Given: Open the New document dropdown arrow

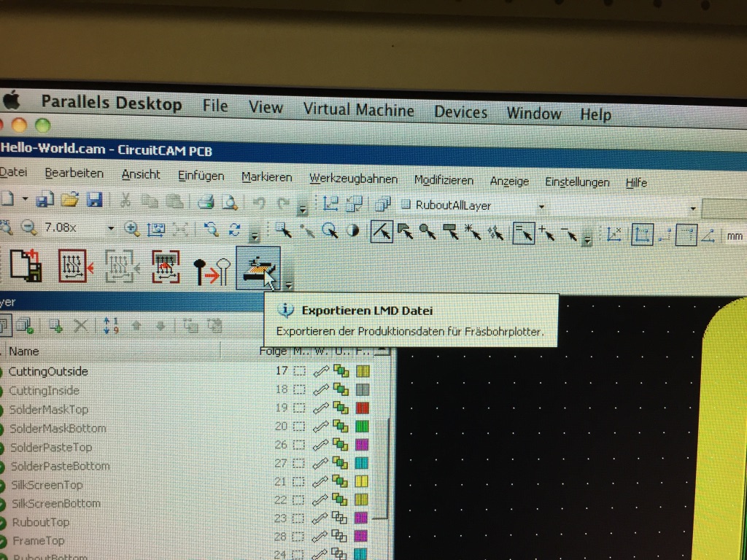Looking at the screenshot, I should coord(26,199).
